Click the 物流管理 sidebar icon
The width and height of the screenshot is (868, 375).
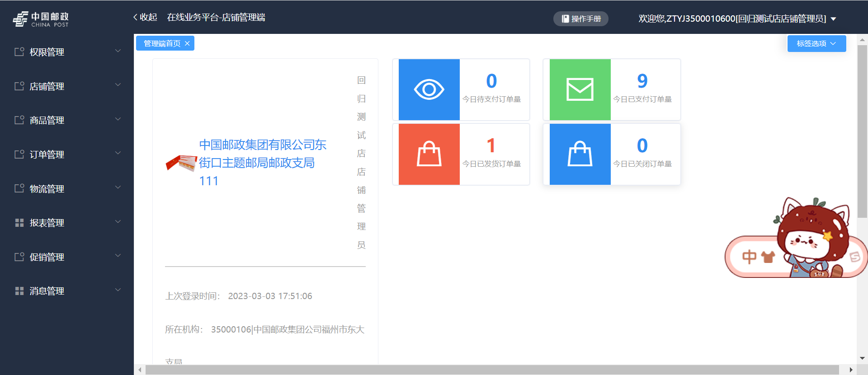tap(19, 188)
